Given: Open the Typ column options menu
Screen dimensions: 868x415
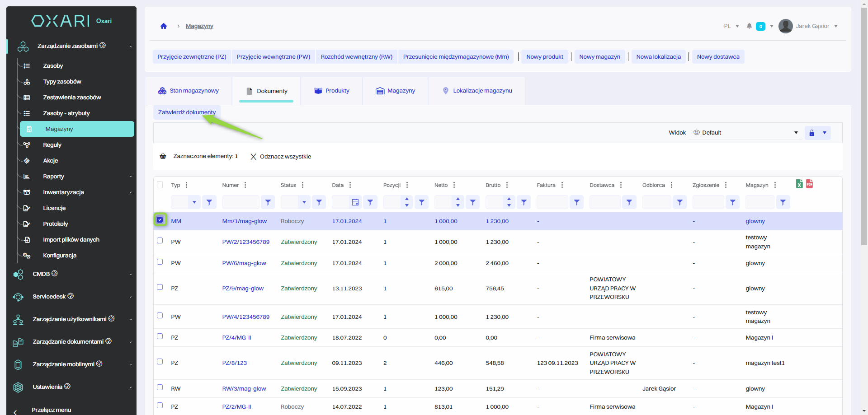Looking at the screenshot, I should tap(186, 185).
